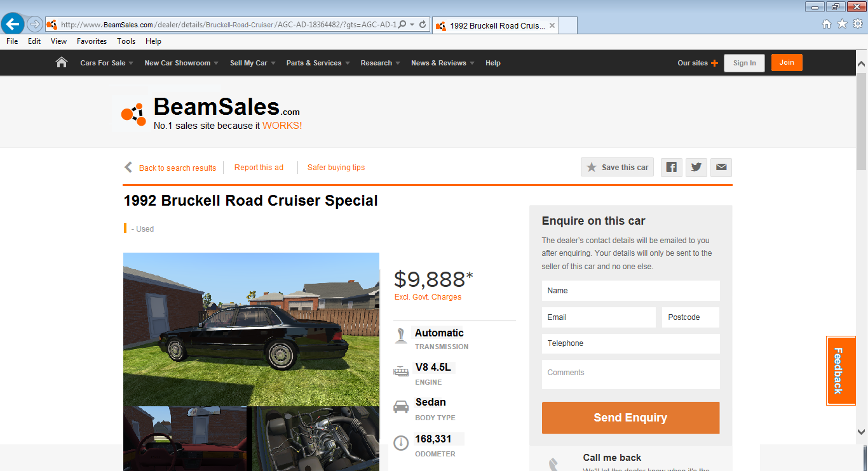Viewport: 868px width, 471px height.
Task: Open the Research dropdown menu
Action: 380,63
